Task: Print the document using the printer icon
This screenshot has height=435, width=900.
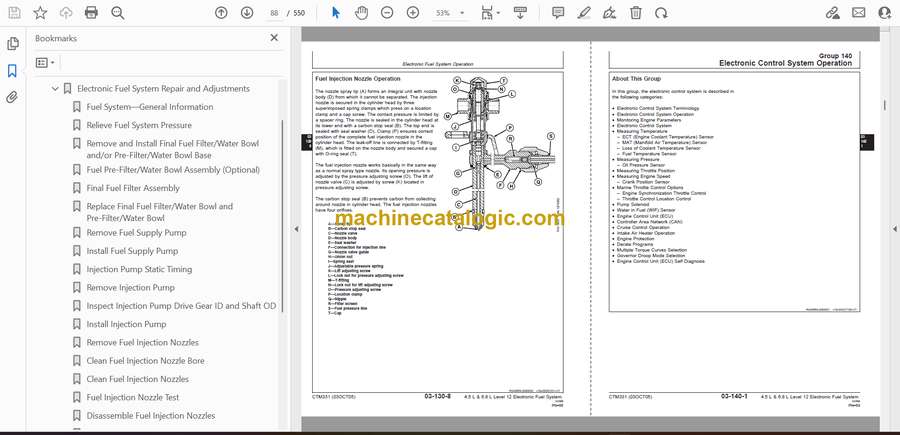Action: pyautogui.click(x=91, y=12)
